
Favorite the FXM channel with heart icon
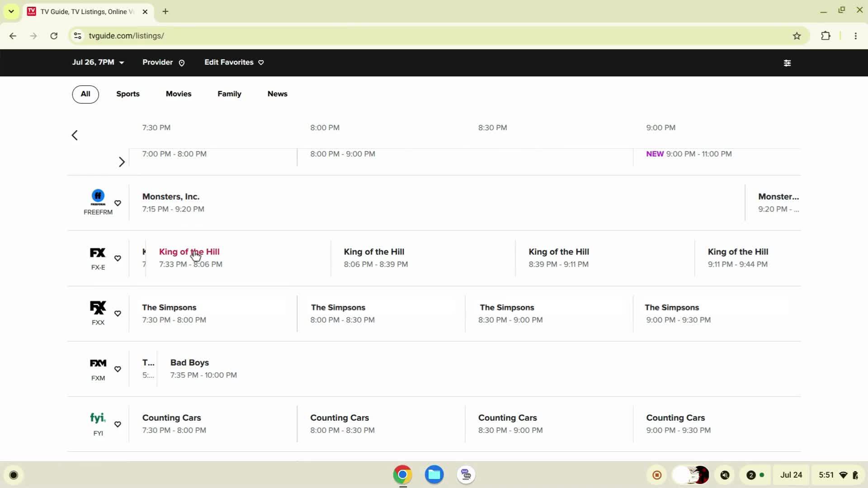point(118,369)
